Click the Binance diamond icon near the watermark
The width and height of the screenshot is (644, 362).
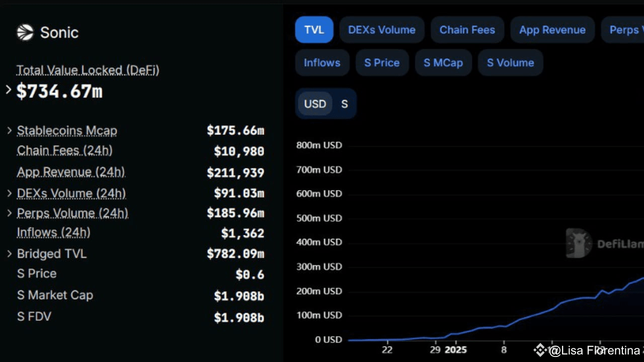(x=540, y=350)
